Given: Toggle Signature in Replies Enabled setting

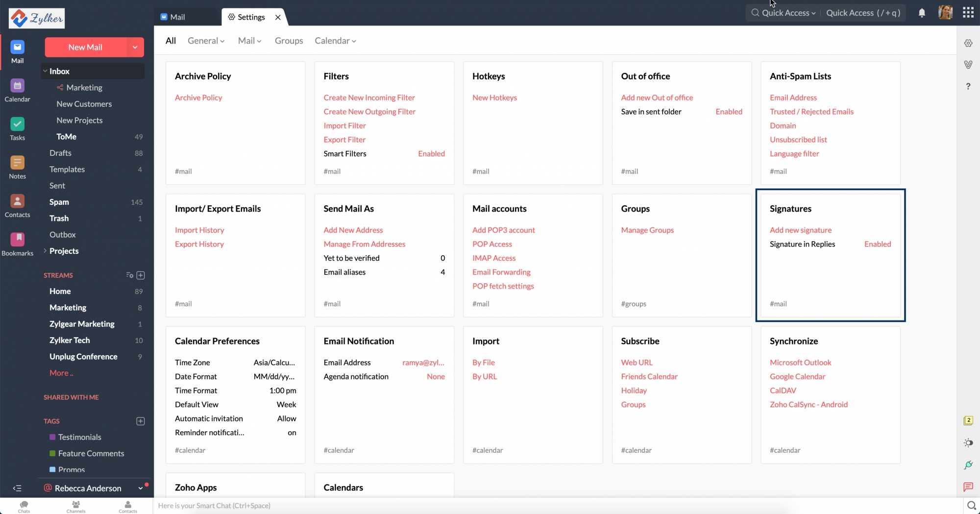Looking at the screenshot, I should [x=877, y=244].
